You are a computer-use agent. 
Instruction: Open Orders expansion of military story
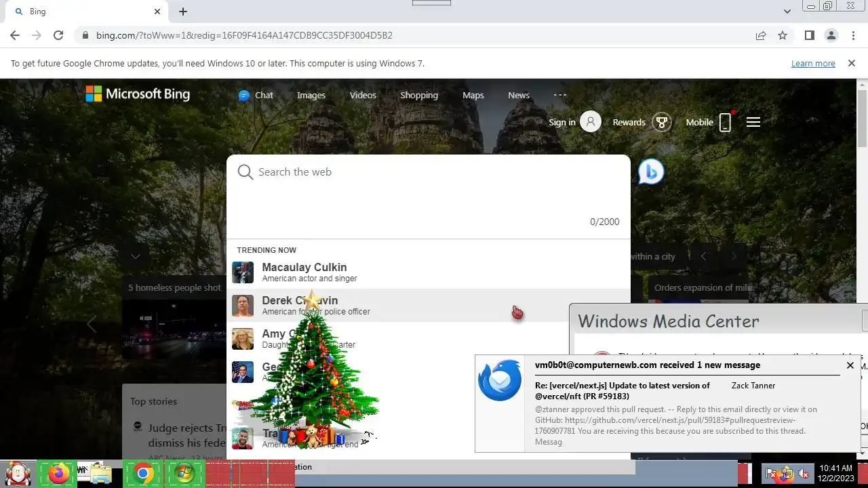pos(703,287)
